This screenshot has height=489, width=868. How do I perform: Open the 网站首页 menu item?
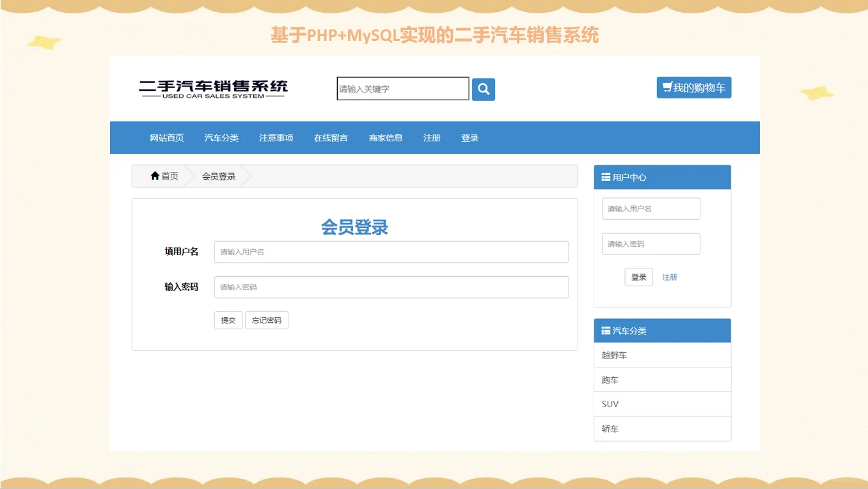pyautogui.click(x=166, y=137)
